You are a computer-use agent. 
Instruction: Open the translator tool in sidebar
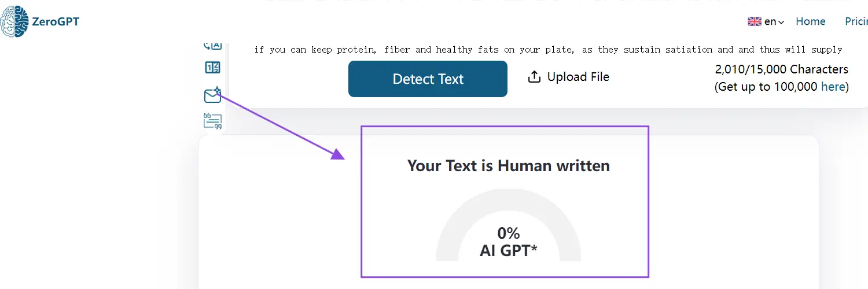point(213,45)
